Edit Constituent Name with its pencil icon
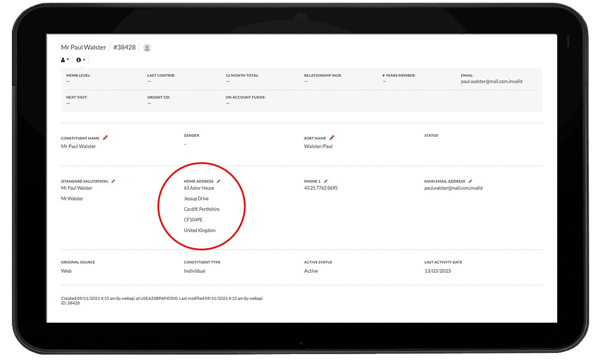Image resolution: width=600 pixels, height=360 pixels. [x=105, y=137]
